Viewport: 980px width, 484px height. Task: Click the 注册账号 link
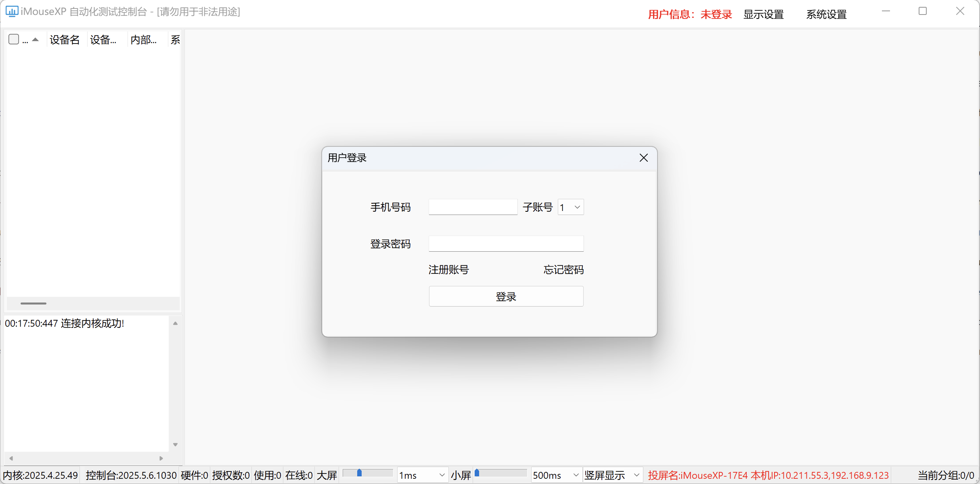coord(448,269)
